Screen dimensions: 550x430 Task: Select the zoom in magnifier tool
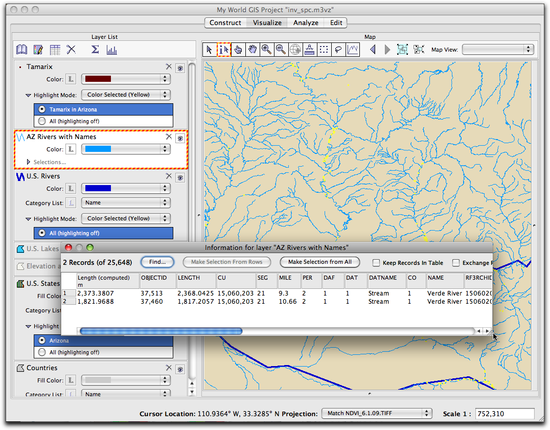click(x=267, y=49)
